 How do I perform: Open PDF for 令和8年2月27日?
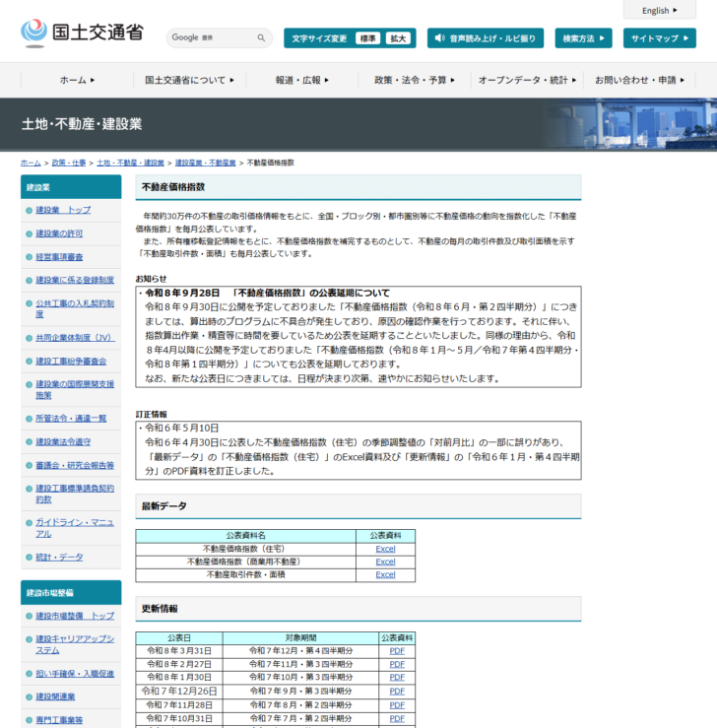click(397, 664)
